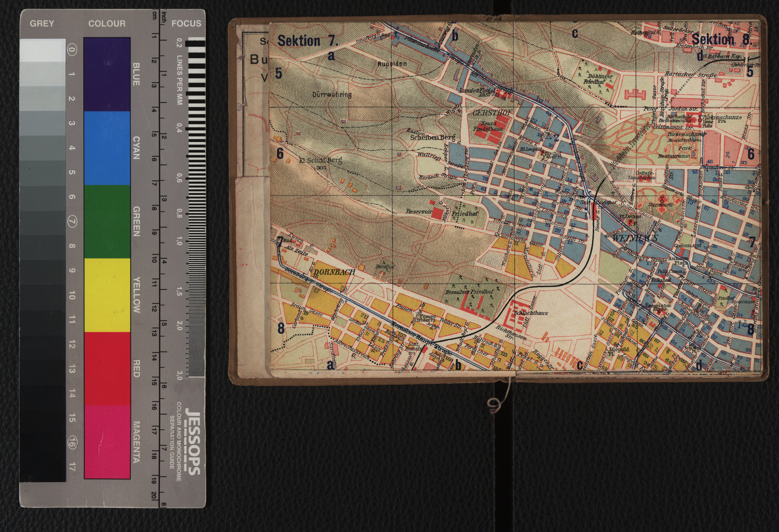Click the 'DORNBACH' district label
The height and width of the screenshot is (532, 779).
(x=335, y=272)
